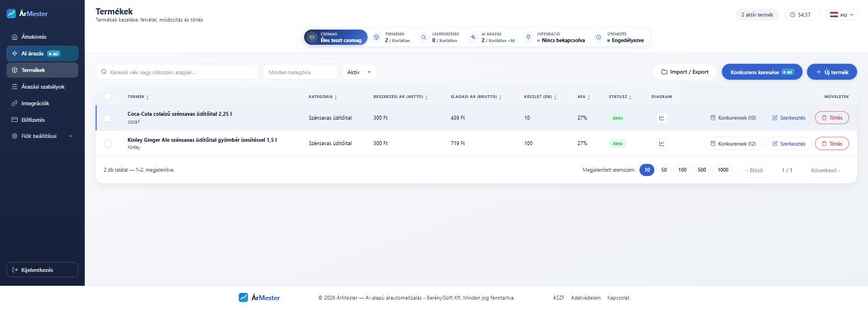Click the Kijelentkezés logout button
868x309 pixels.
tap(42, 270)
